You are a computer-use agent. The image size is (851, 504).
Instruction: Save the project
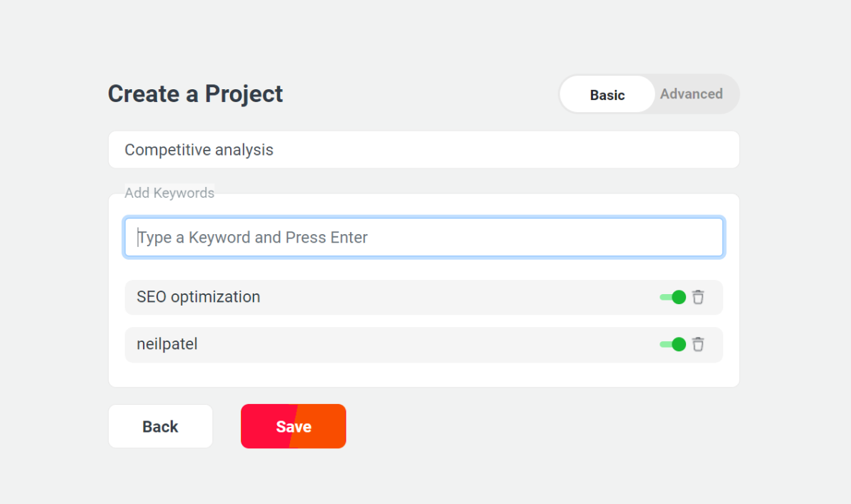pyautogui.click(x=294, y=426)
